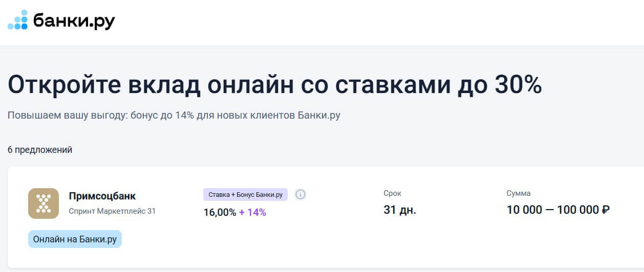Click the Ставка + Бонус Банки.ру badge
Viewport: 644px width, 272px height.
click(x=245, y=194)
